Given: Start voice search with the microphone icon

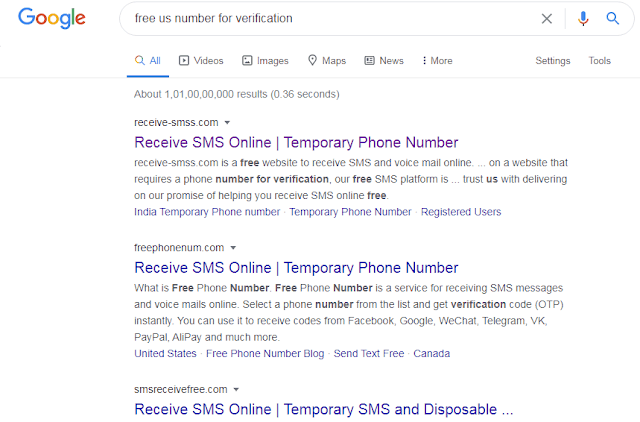Looking at the screenshot, I should tap(583, 18).
